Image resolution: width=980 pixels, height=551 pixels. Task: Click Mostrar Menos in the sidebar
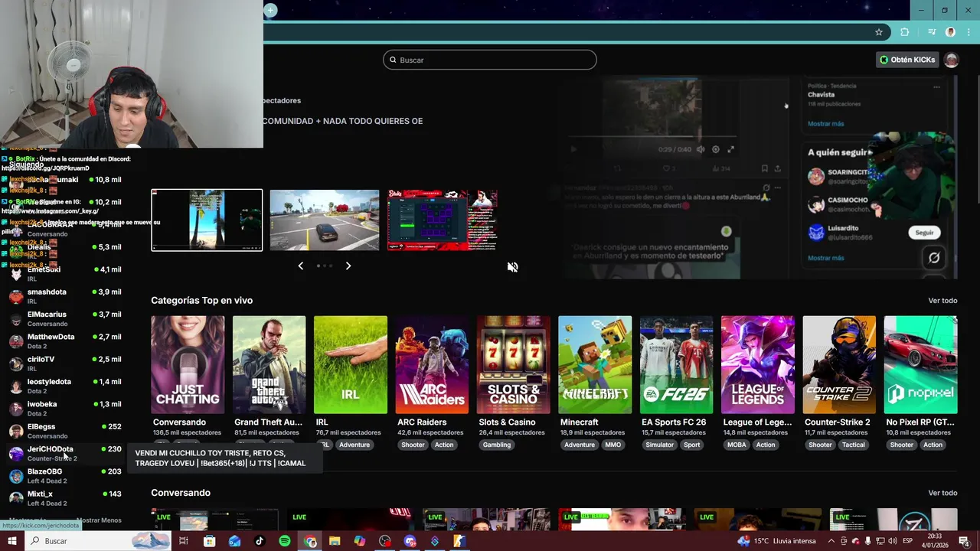click(99, 520)
